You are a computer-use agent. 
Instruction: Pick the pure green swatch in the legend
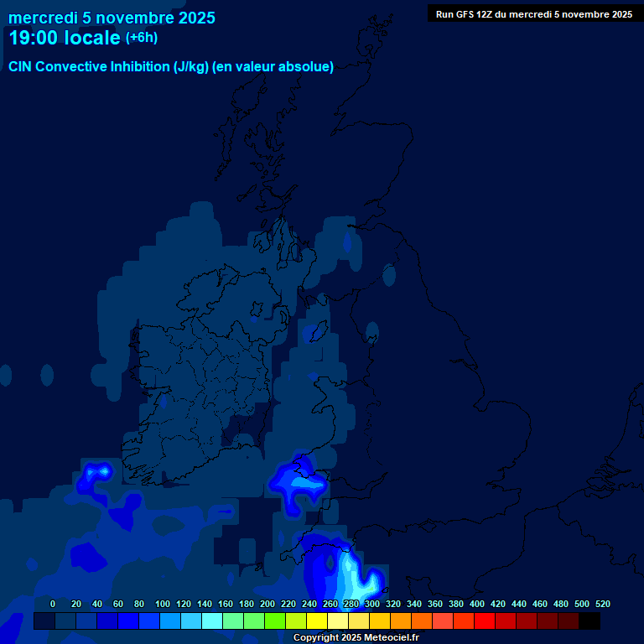click(274, 621)
